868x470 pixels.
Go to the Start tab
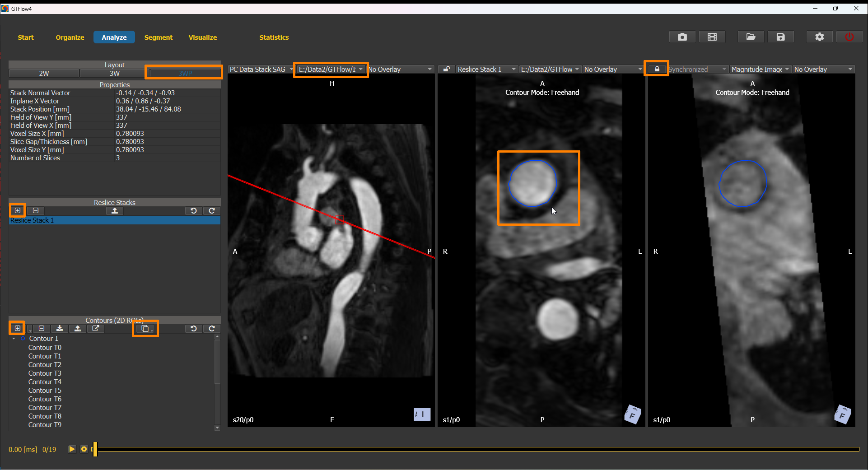[26, 37]
